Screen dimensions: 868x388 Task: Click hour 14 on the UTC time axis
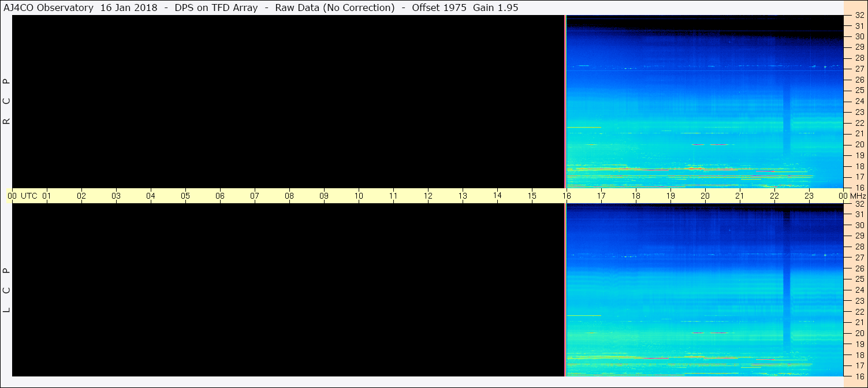(x=497, y=195)
